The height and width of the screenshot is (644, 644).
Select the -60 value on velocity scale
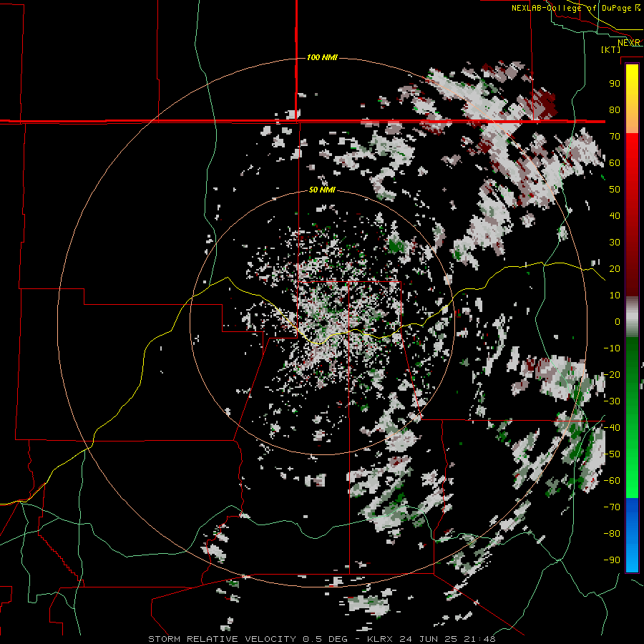[612, 481]
